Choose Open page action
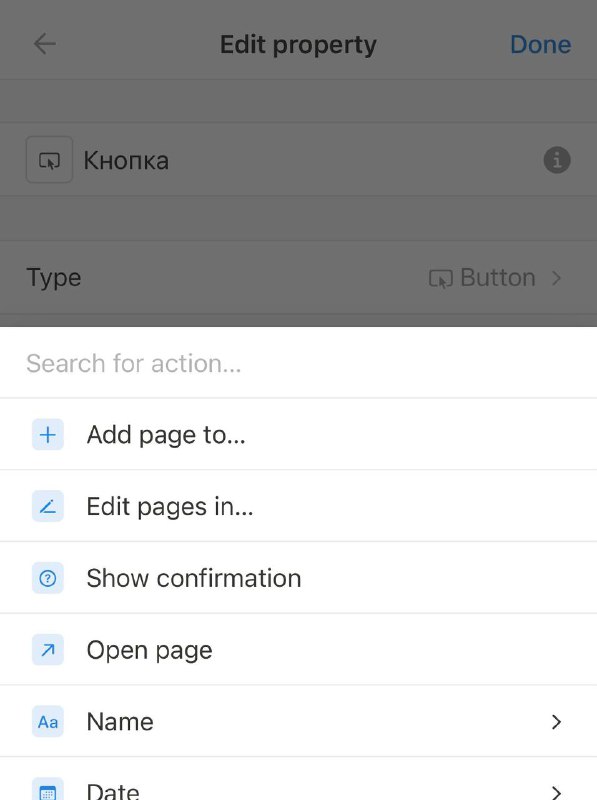The image size is (597, 800). [x=298, y=650]
